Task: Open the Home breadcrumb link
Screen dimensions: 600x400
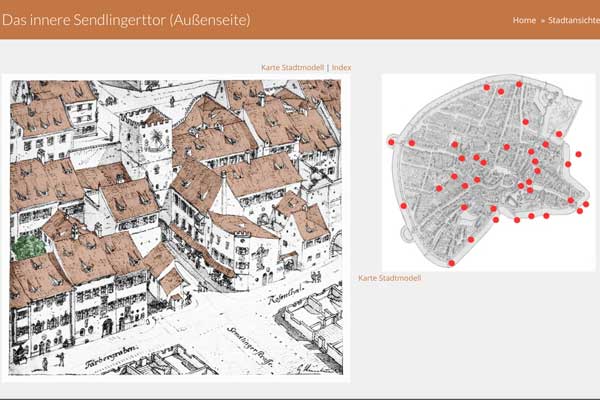Action: coord(524,20)
